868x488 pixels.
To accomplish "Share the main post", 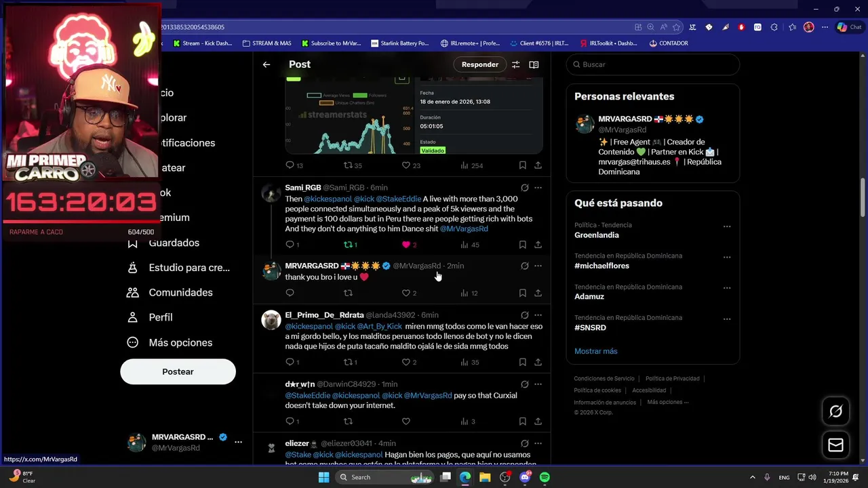I will (x=538, y=165).
